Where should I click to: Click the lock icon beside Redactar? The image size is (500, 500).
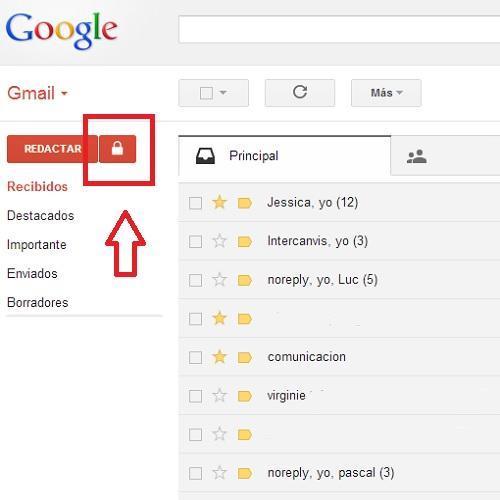pyautogui.click(x=117, y=149)
